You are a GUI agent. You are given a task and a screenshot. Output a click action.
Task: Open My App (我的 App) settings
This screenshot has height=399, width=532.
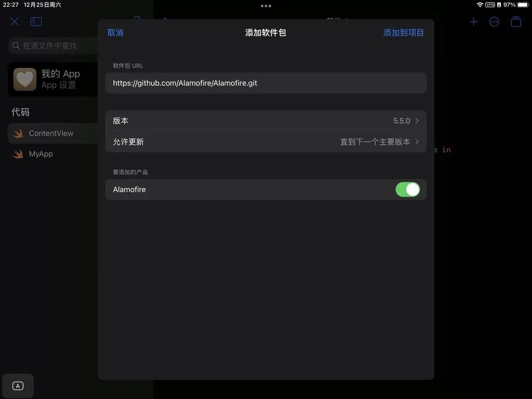(x=53, y=79)
